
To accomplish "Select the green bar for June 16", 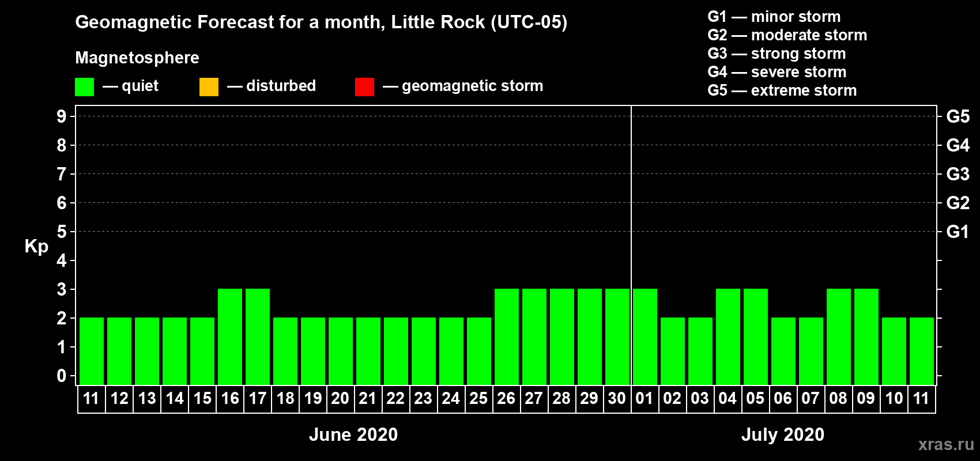I will tap(230, 337).
